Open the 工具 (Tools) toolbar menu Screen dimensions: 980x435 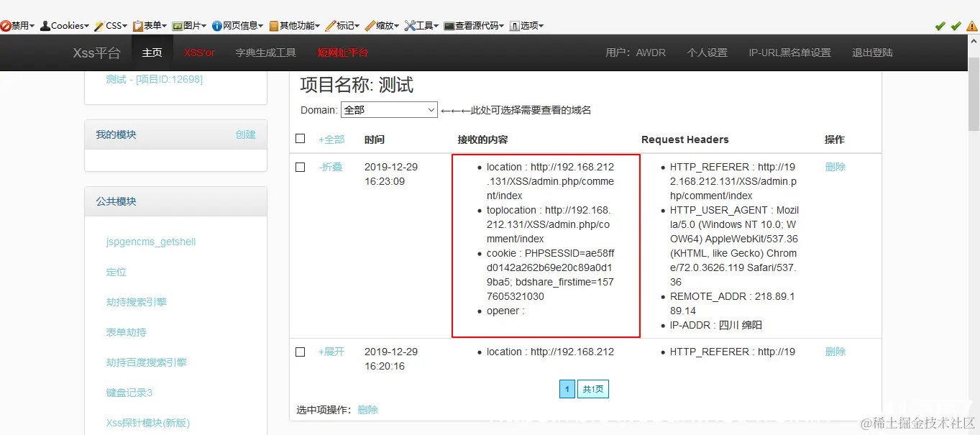421,25
